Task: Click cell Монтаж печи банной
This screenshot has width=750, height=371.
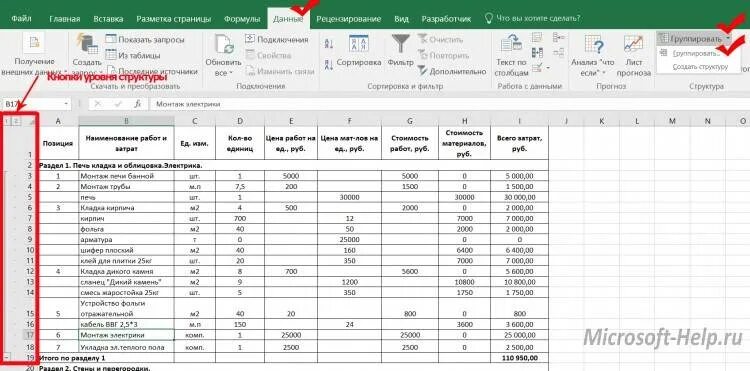Action: (x=127, y=176)
